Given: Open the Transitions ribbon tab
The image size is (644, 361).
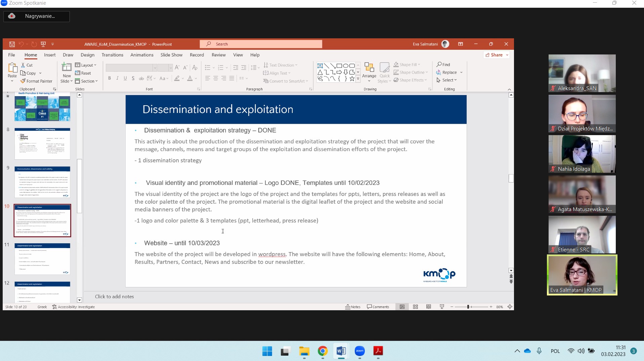Looking at the screenshot, I should pos(112,55).
